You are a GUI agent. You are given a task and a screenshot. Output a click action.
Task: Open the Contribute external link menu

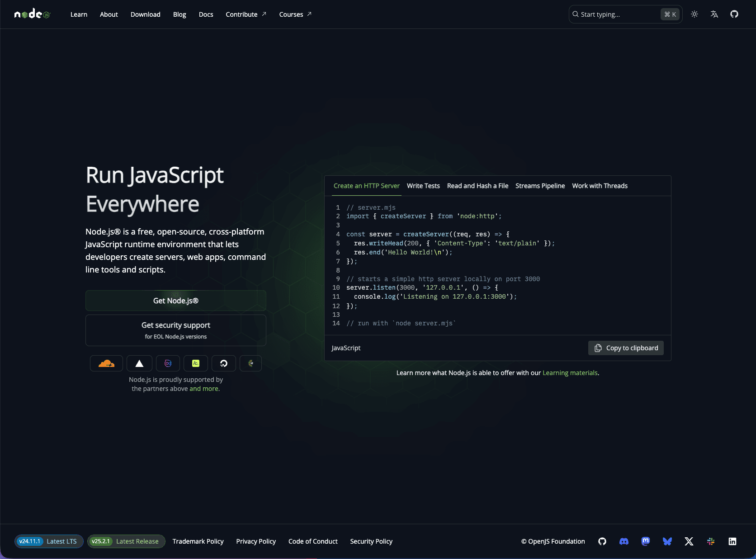point(246,14)
